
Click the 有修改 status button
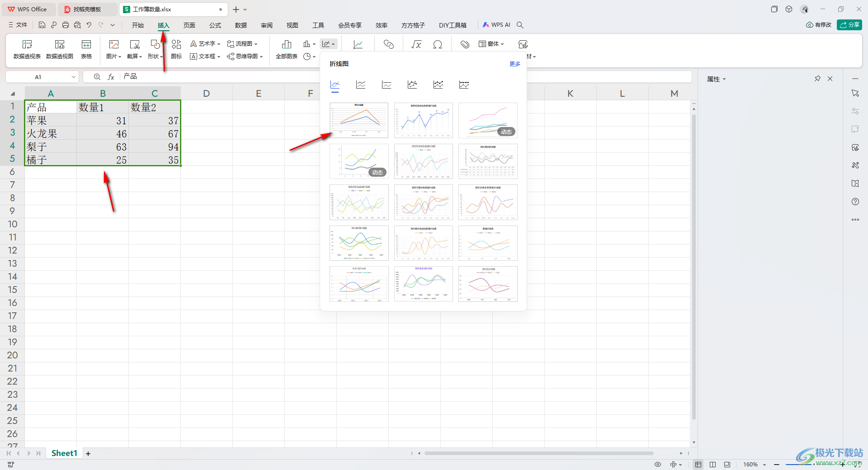click(819, 25)
